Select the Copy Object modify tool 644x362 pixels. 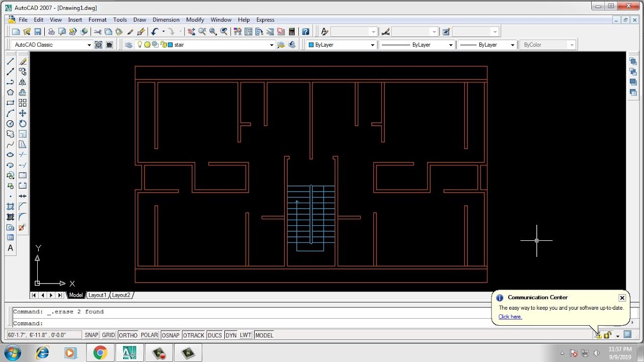pos(23,72)
